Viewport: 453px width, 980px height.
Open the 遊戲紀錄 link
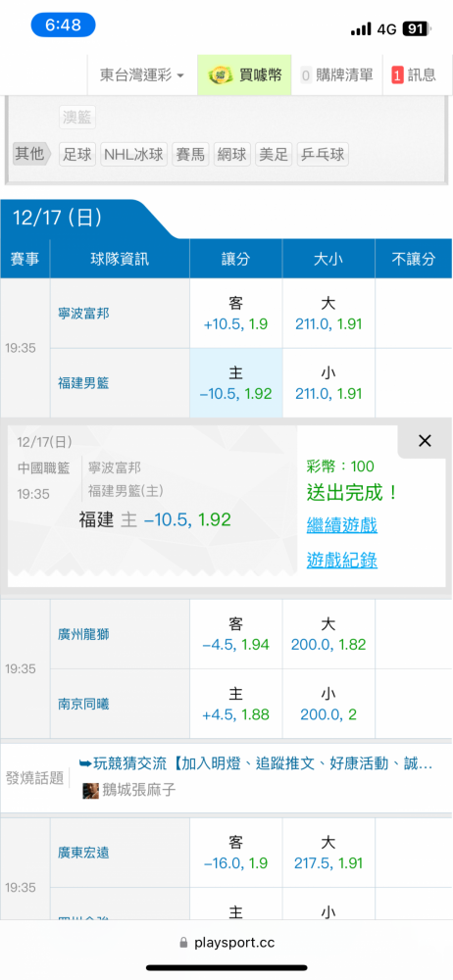click(x=341, y=561)
